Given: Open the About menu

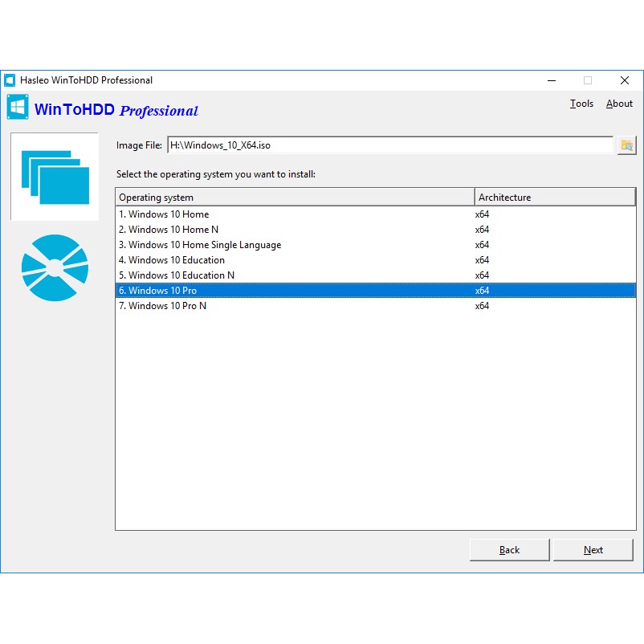Looking at the screenshot, I should [619, 104].
